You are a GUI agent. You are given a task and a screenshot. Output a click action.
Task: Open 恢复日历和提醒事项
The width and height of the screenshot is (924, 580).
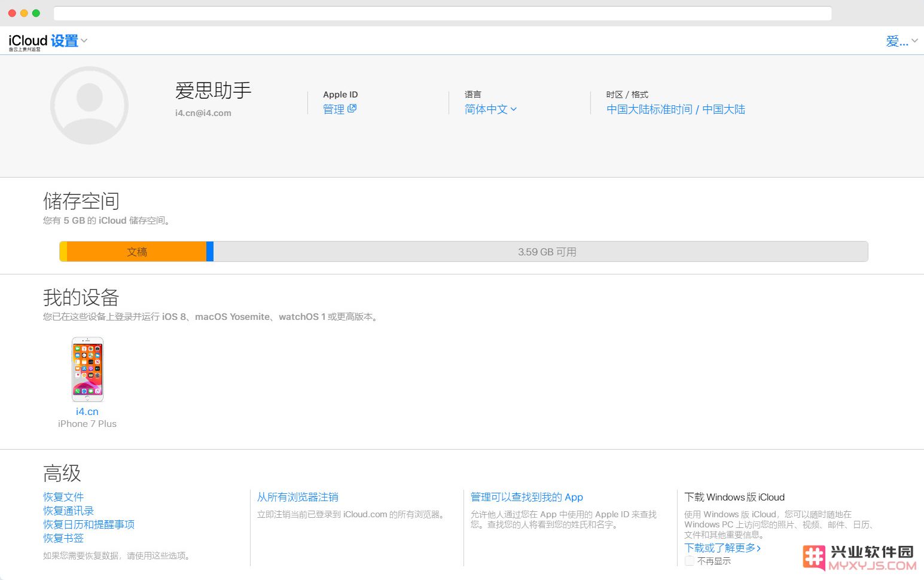[89, 524]
